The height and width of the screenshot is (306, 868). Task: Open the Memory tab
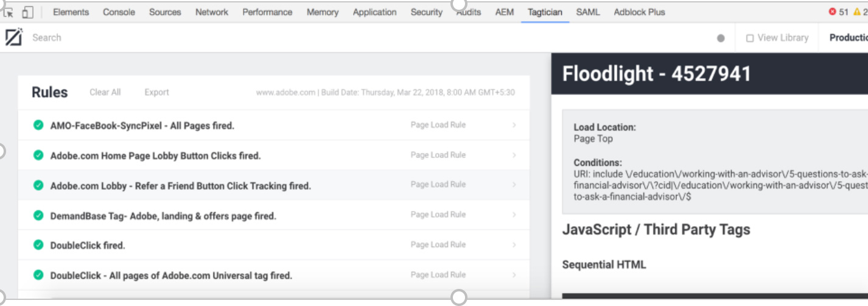tap(323, 12)
